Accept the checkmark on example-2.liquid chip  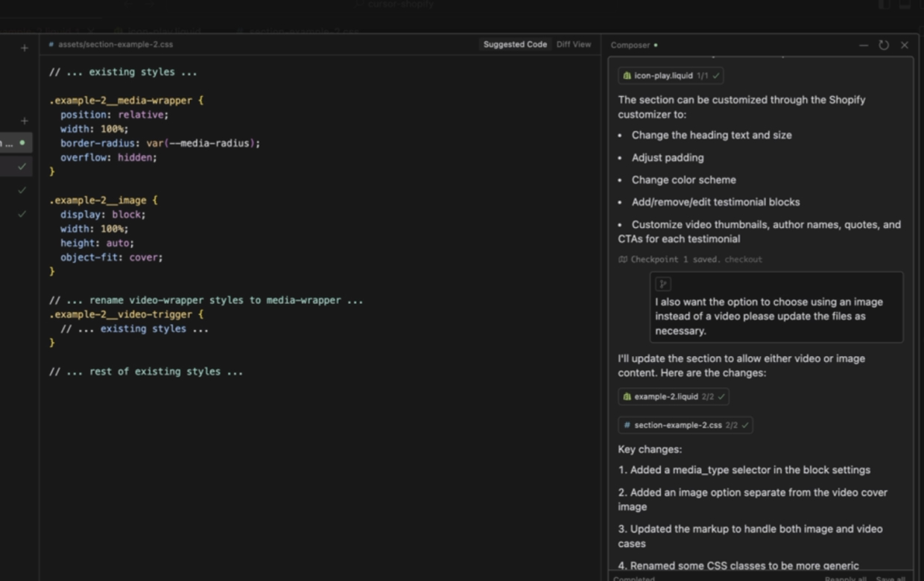click(x=720, y=396)
